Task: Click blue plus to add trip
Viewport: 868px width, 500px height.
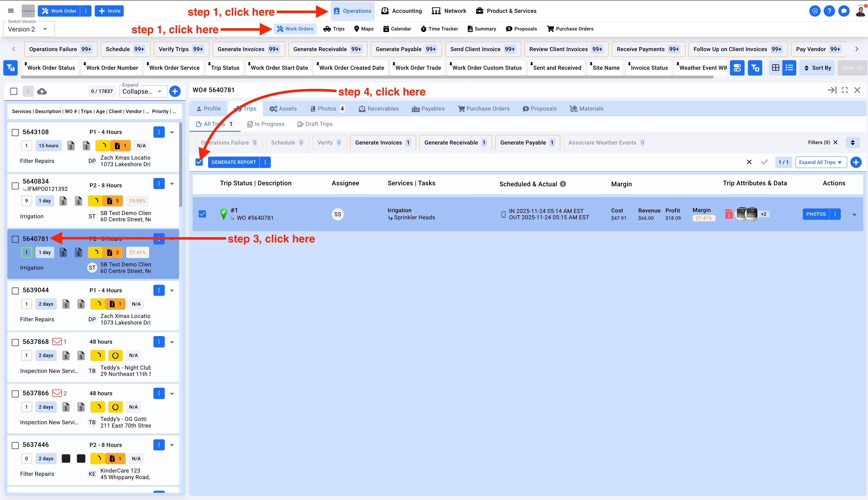Action: tap(856, 162)
